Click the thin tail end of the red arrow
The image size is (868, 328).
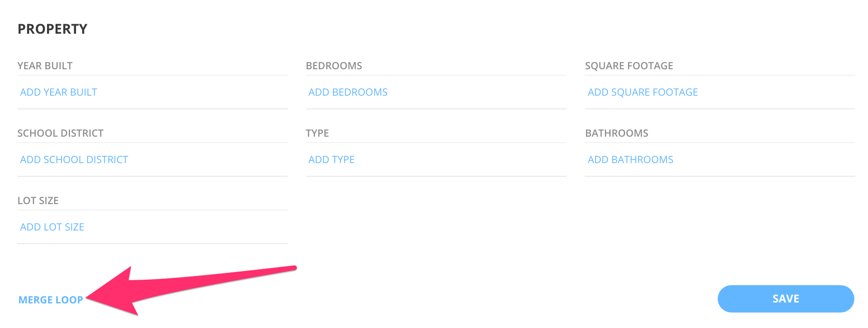pos(291,268)
